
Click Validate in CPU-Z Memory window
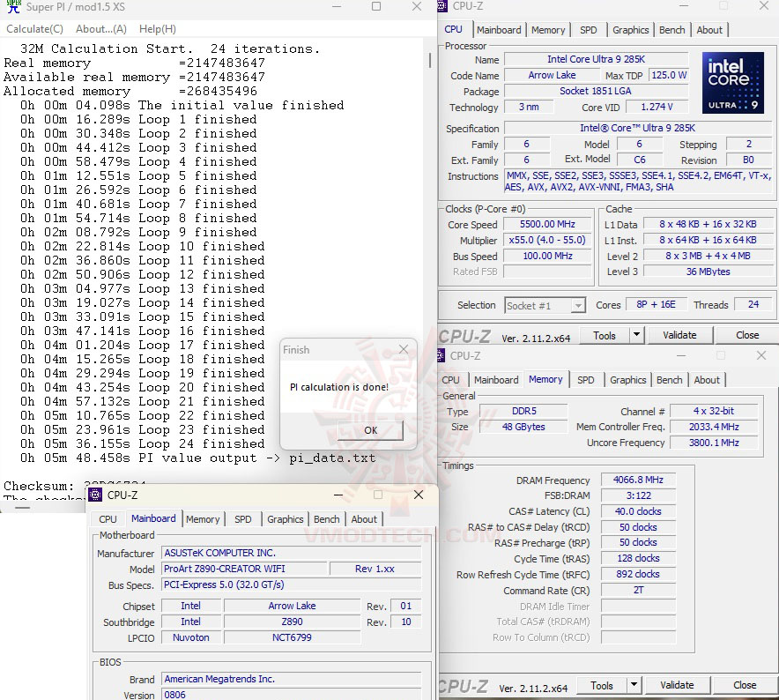point(677,686)
